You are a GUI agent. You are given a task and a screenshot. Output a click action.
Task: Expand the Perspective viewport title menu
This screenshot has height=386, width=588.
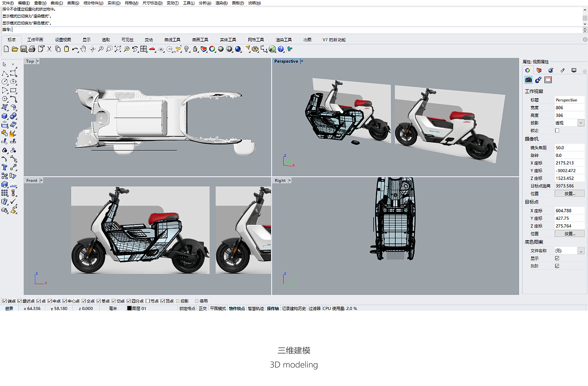tap(302, 61)
